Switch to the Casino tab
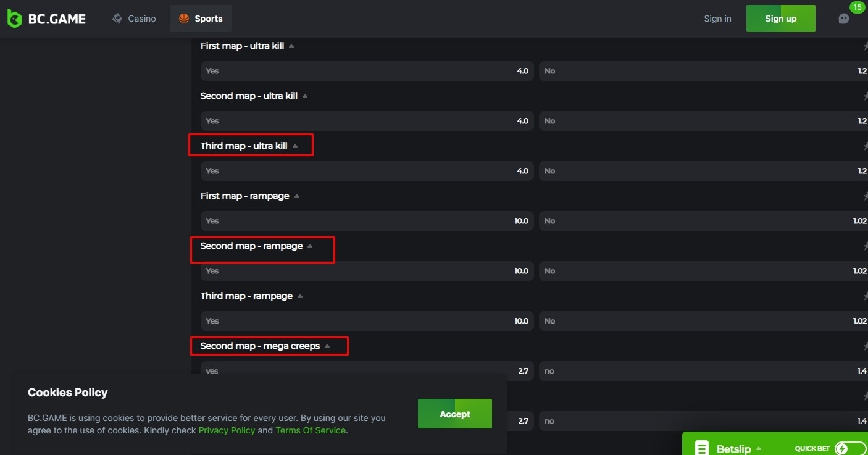Screen dimensions: 868x455 click(x=134, y=19)
